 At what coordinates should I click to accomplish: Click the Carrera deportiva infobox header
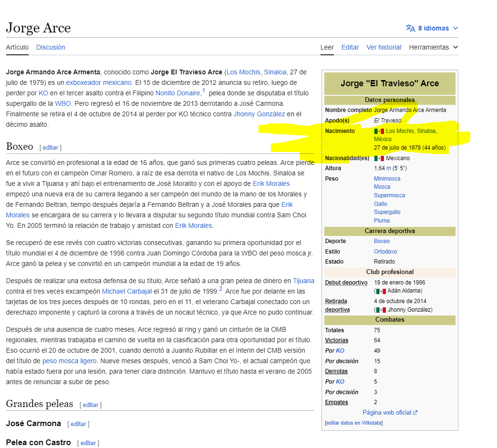click(x=390, y=231)
